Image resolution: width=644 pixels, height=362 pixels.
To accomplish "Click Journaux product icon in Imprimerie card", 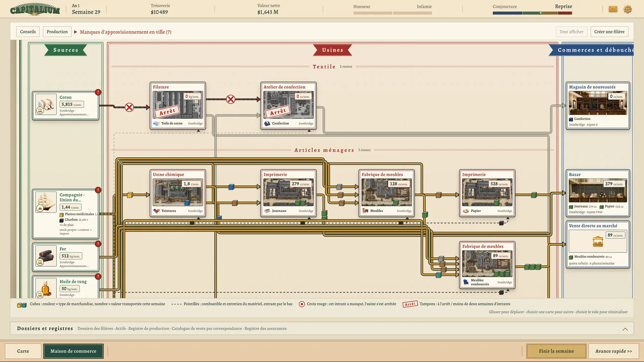I will (267, 211).
